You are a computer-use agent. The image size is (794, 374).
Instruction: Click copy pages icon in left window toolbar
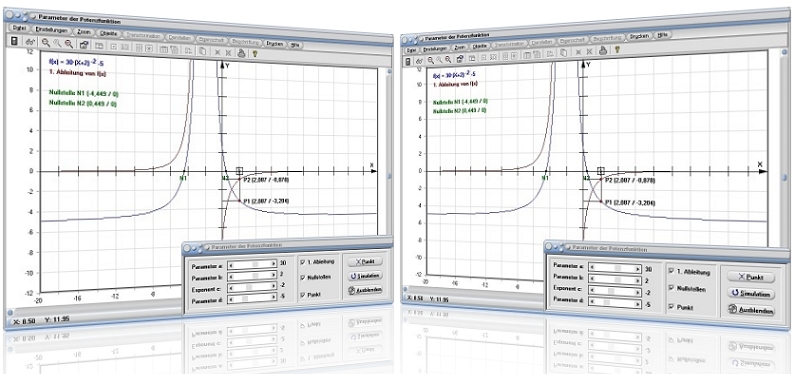(x=202, y=51)
